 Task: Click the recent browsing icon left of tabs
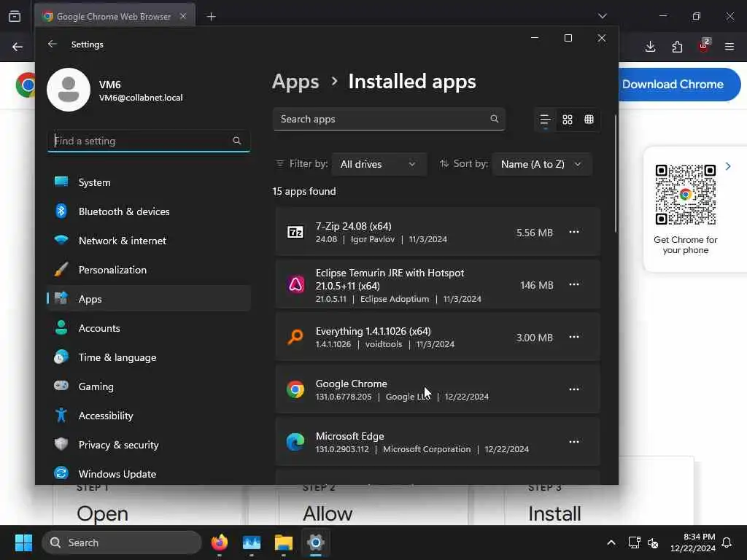tap(15, 16)
